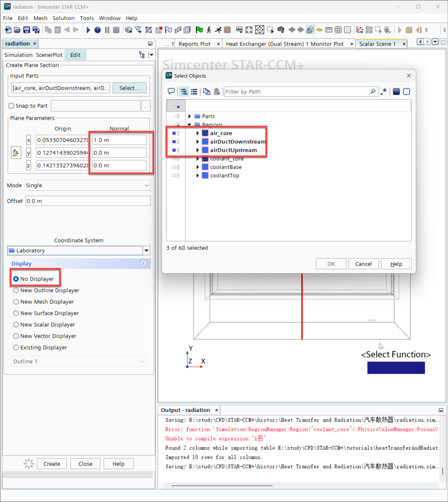Click the tree hierarchy icon in Simulation panel
Image resolution: width=448 pixels, height=502 pixels.
click(x=142, y=55)
